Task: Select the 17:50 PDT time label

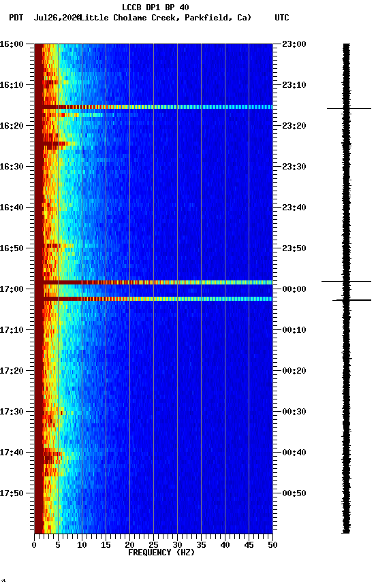Action: pyautogui.click(x=12, y=493)
